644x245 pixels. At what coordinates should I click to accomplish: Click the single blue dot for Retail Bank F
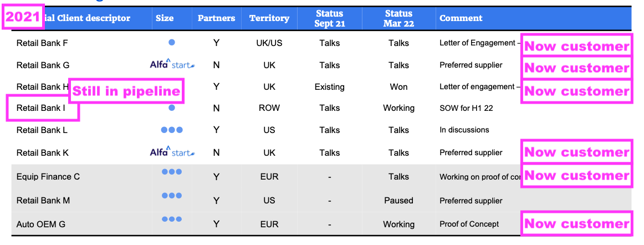click(x=172, y=42)
